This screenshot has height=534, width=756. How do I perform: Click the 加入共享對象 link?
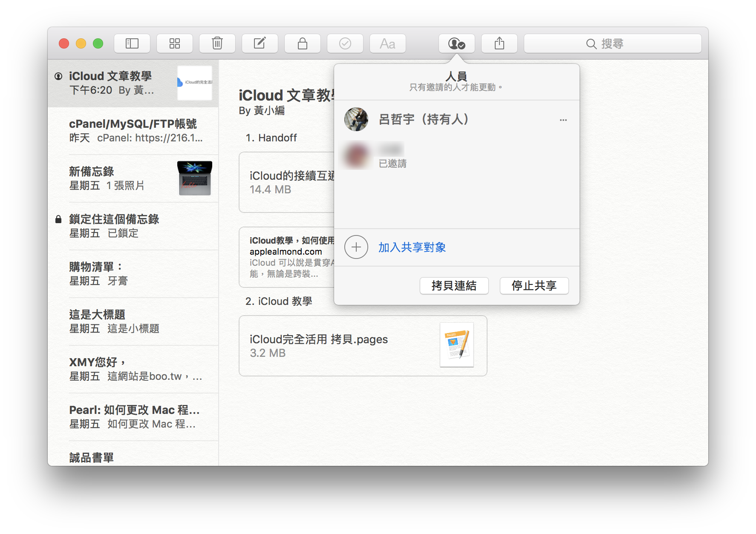point(412,247)
